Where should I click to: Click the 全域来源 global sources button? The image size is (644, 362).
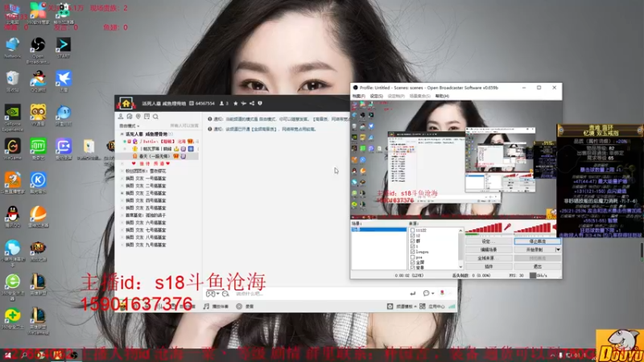coord(489,258)
